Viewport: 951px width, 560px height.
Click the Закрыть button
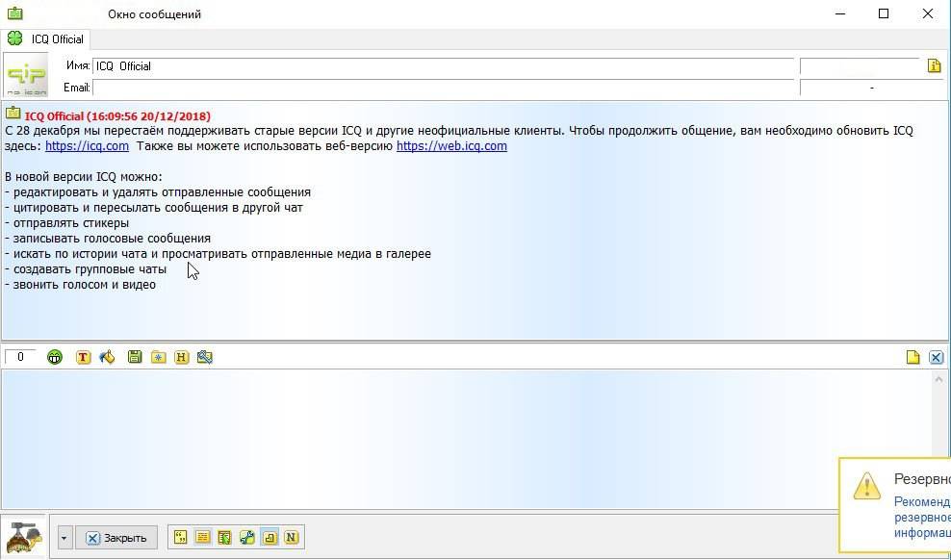[x=116, y=538]
